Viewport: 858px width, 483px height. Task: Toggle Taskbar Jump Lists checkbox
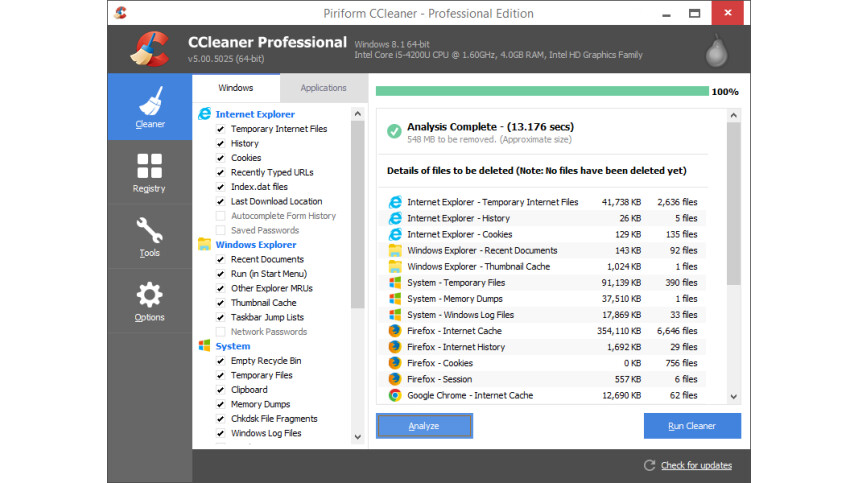point(221,317)
